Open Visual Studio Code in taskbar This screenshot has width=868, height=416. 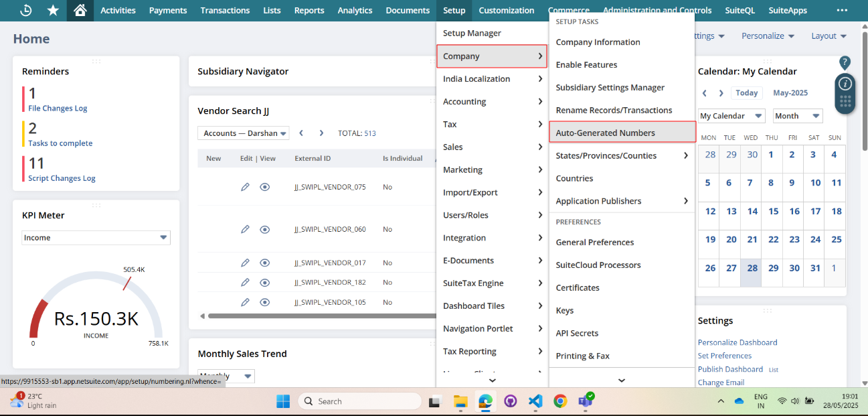[x=535, y=401]
